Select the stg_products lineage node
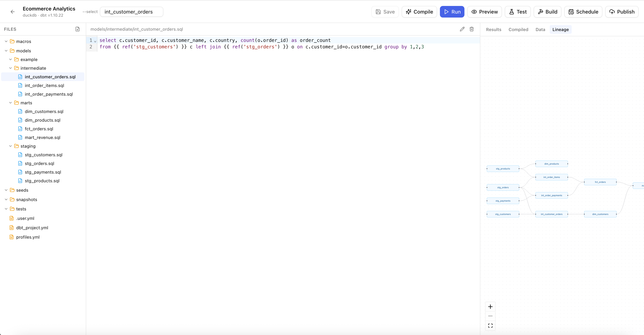This screenshot has height=335, width=644. click(503, 169)
